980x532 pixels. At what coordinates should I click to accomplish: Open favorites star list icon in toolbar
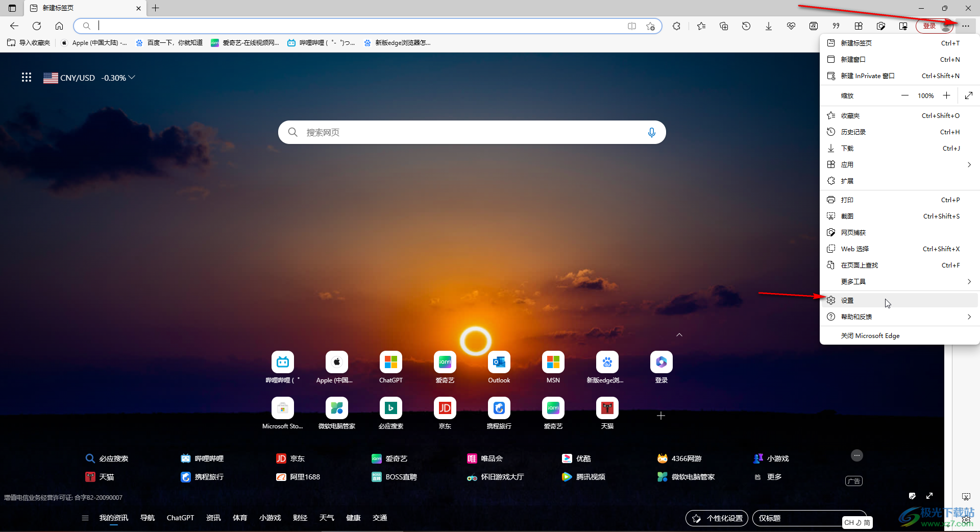click(701, 26)
